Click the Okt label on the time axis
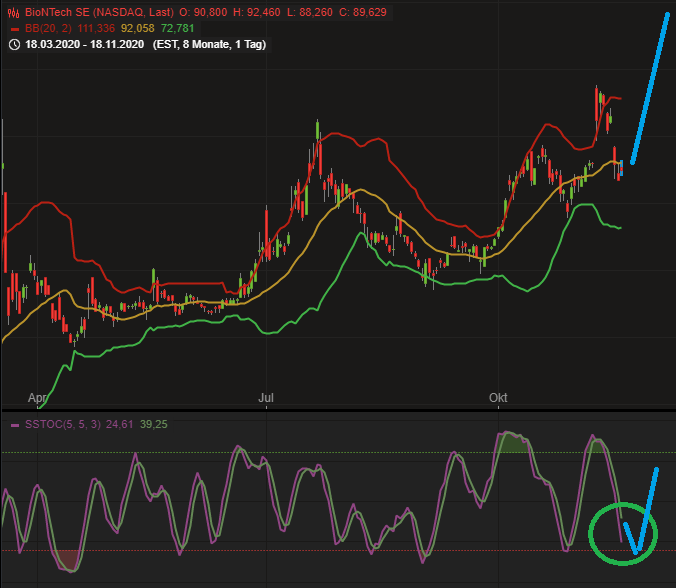676x588 pixels. (x=498, y=397)
